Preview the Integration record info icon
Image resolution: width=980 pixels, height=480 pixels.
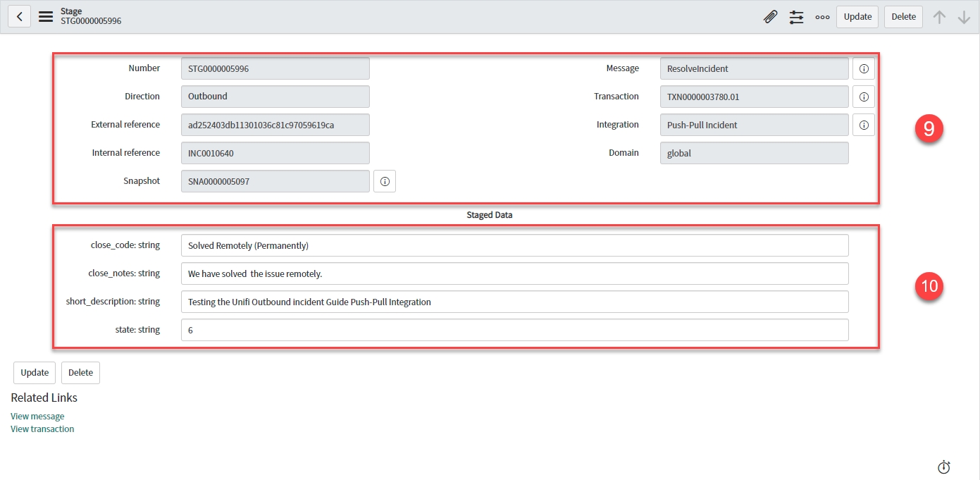click(x=864, y=125)
